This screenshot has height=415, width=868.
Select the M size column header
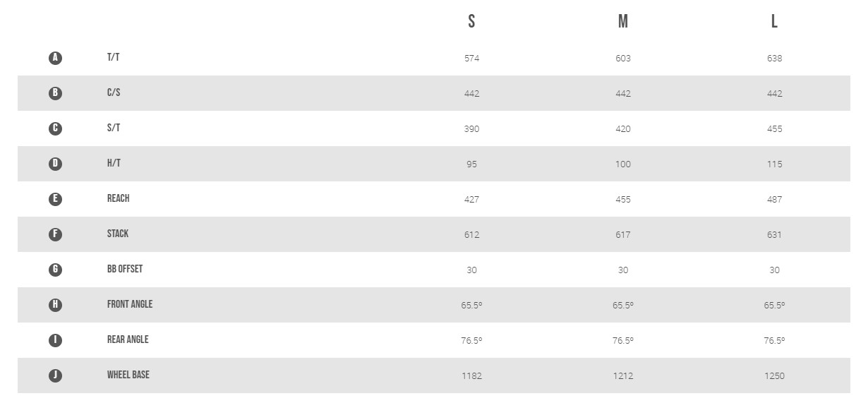[x=622, y=21]
